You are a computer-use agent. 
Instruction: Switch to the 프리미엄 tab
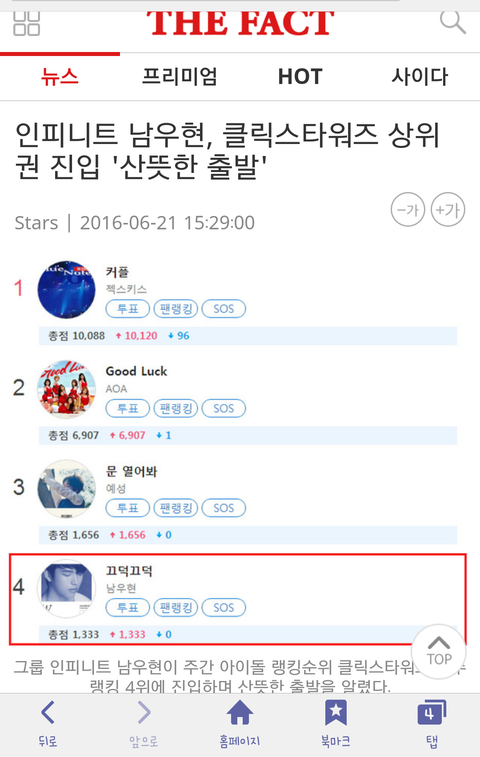tap(180, 77)
